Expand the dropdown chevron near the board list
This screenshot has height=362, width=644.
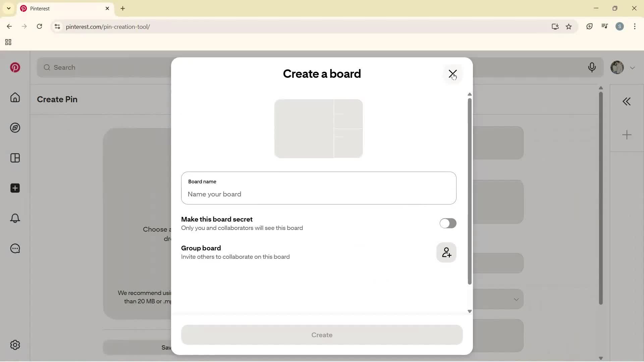[516, 299]
